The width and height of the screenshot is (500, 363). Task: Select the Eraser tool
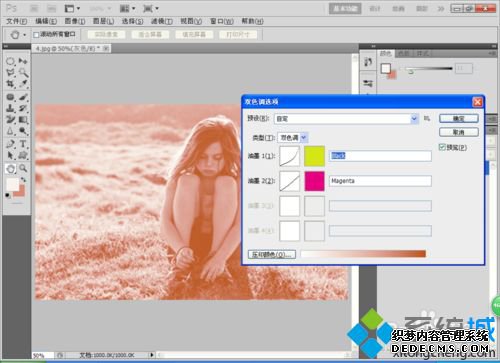tap(10, 120)
